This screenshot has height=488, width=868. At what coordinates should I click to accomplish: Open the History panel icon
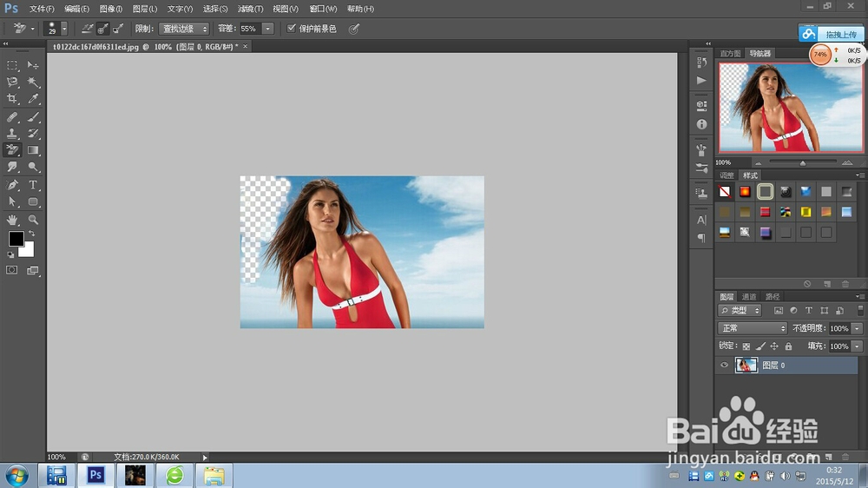tap(701, 62)
